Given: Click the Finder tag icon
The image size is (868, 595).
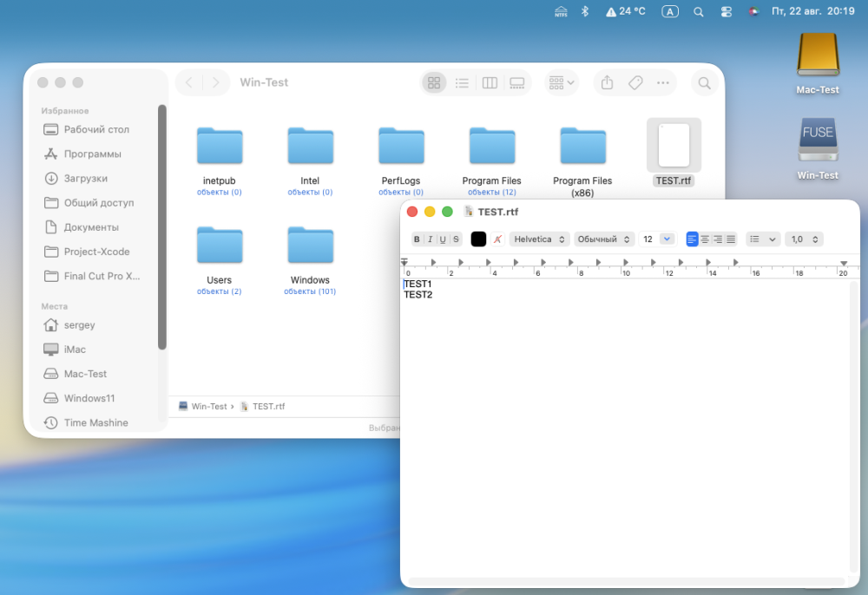Looking at the screenshot, I should pos(635,83).
